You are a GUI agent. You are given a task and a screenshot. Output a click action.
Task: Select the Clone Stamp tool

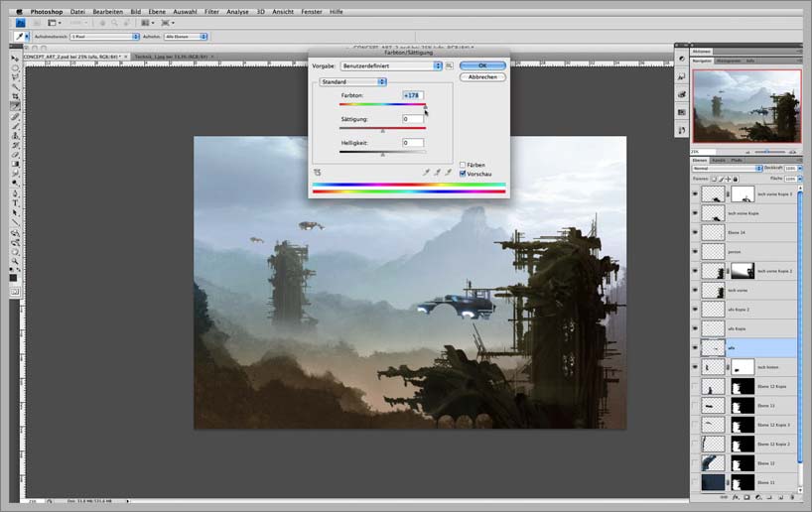click(15, 136)
